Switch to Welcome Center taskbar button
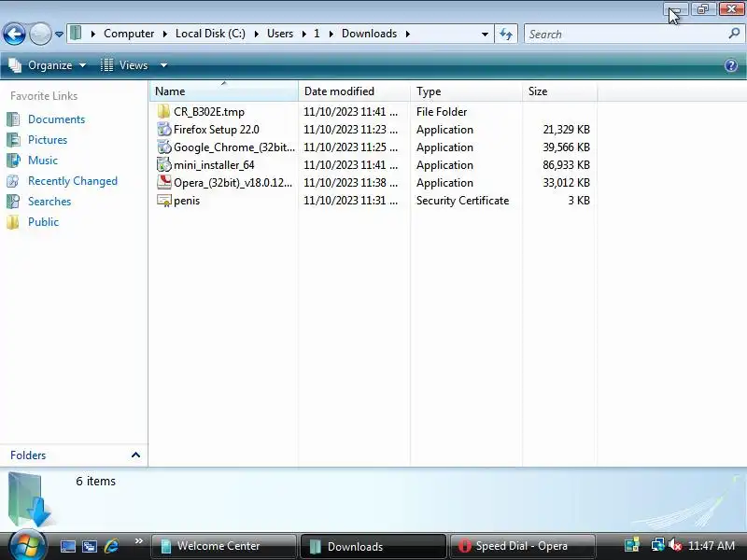This screenshot has width=747, height=560. tap(223, 546)
